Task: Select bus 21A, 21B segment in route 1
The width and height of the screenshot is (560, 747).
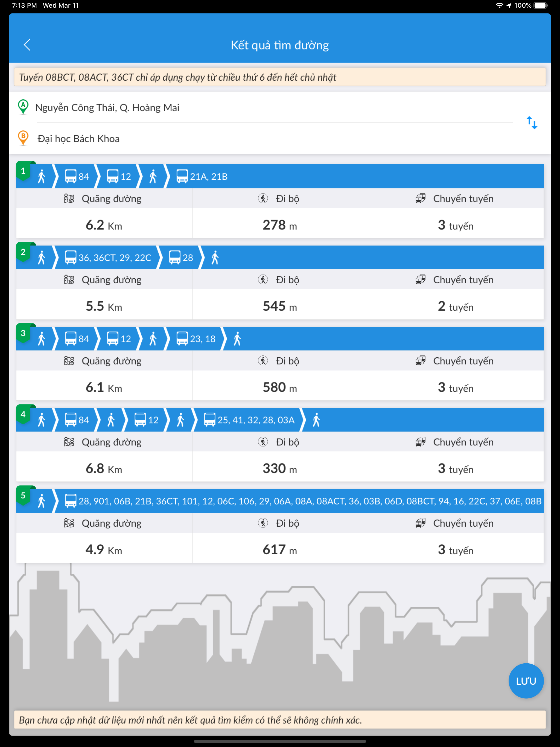Action: point(202,176)
